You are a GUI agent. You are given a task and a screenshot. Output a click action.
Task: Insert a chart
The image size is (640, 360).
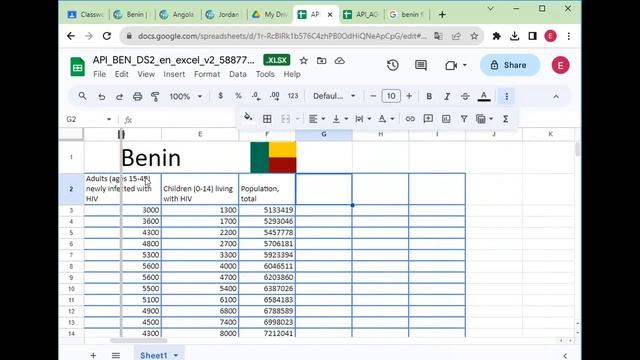446,119
